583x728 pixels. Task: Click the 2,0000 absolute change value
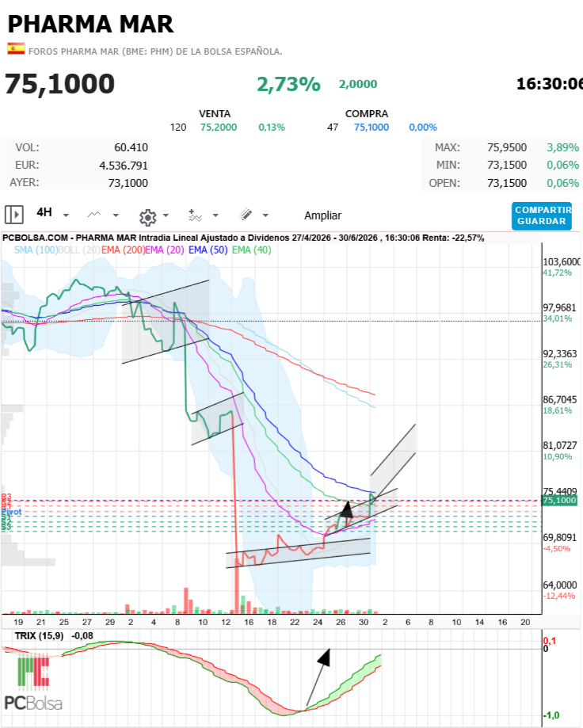point(358,84)
